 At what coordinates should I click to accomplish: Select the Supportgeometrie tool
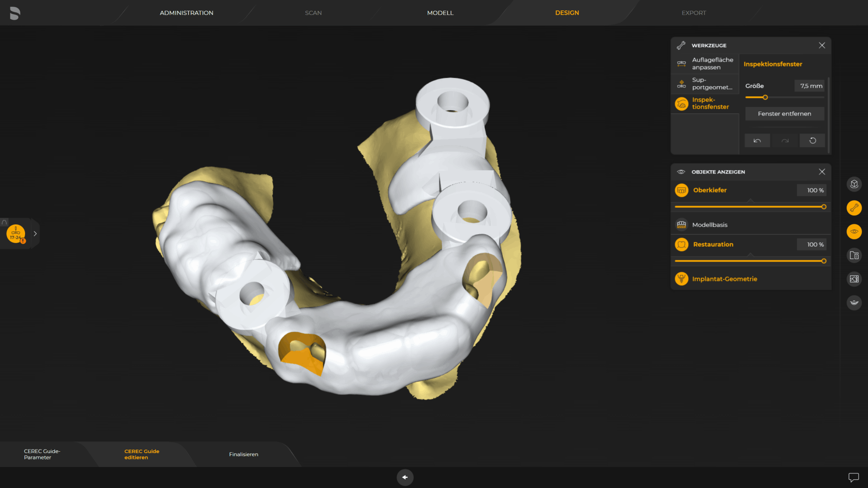click(x=705, y=84)
